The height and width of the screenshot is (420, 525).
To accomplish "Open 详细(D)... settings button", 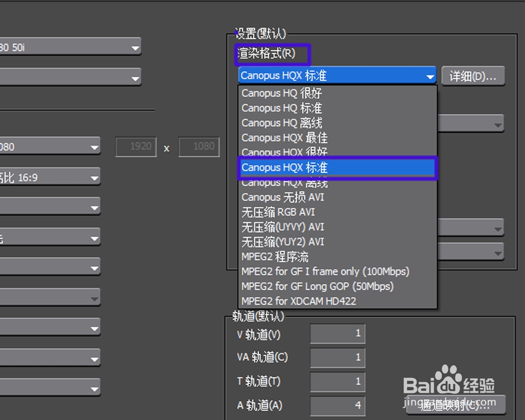I will tap(473, 76).
